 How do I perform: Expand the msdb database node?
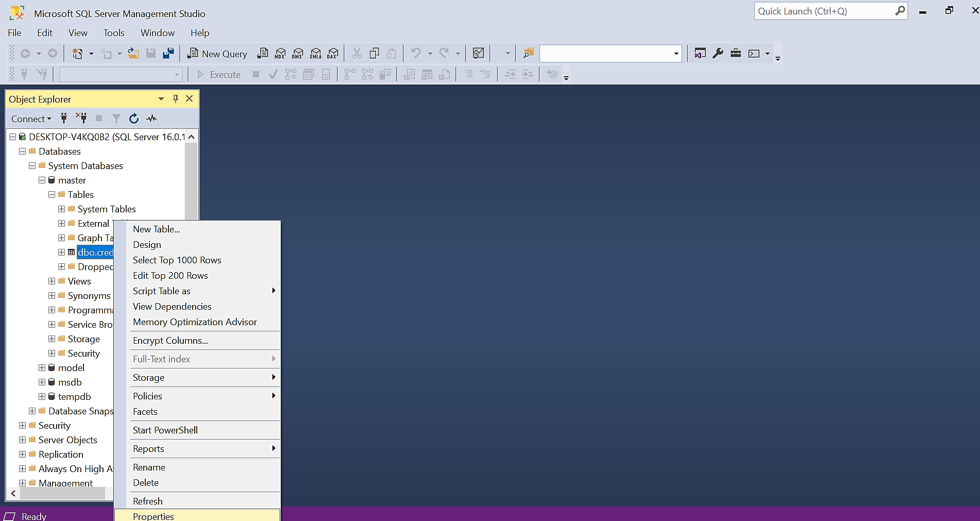[x=42, y=382]
